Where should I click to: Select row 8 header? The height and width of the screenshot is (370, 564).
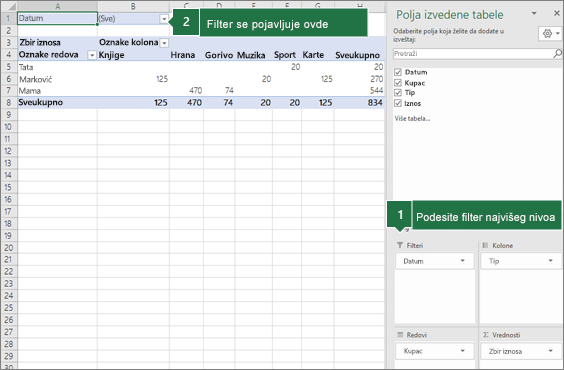9,102
